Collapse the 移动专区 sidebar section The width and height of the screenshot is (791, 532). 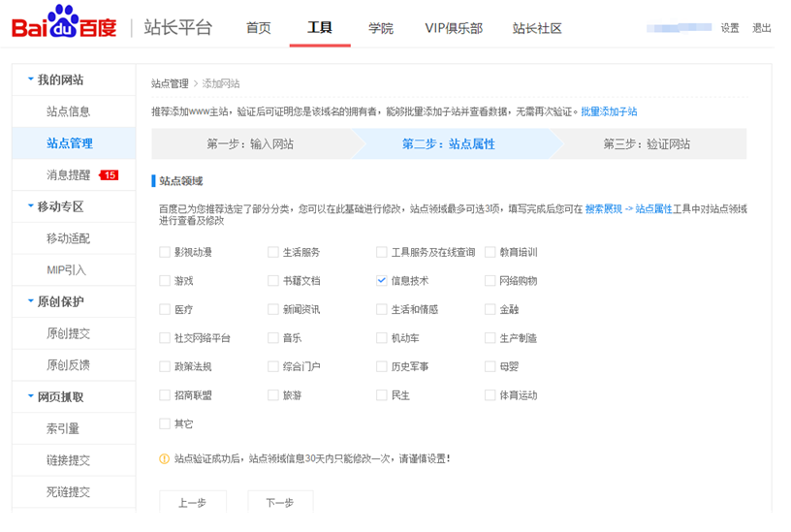(x=31, y=206)
